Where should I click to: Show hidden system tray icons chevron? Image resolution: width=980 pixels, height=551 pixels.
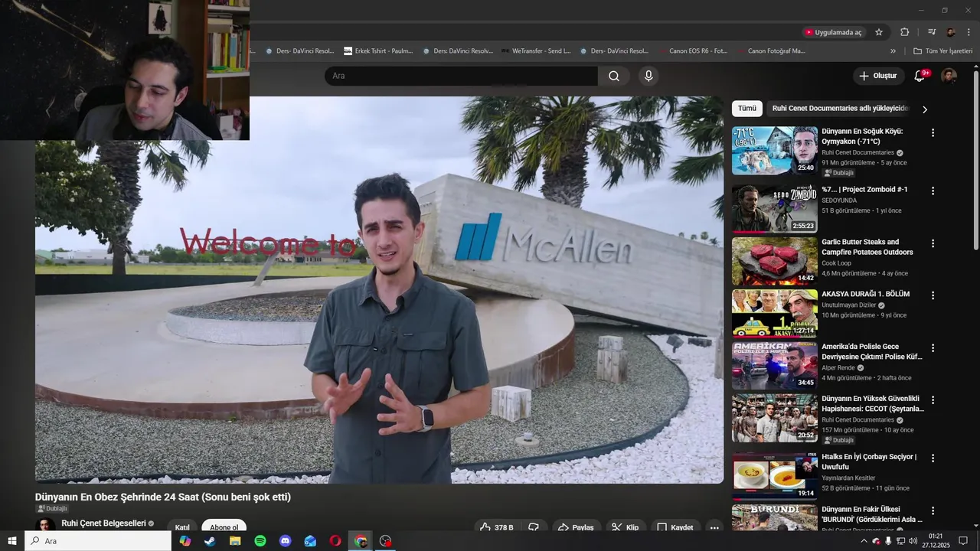(x=864, y=541)
